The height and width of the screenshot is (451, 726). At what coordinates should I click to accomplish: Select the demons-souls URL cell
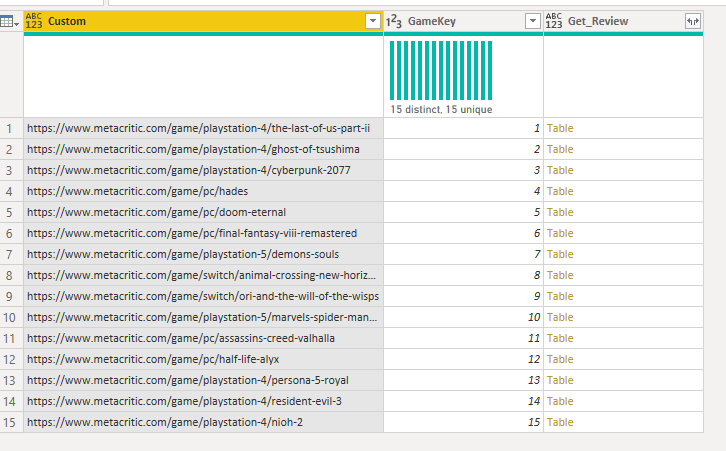pyautogui.click(x=204, y=254)
